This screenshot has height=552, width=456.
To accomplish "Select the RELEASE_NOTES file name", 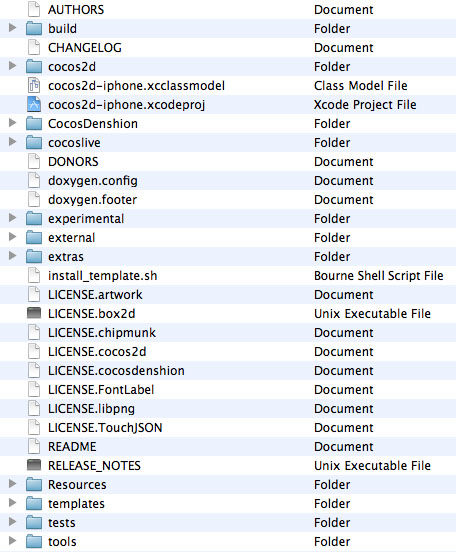I will [94, 466].
